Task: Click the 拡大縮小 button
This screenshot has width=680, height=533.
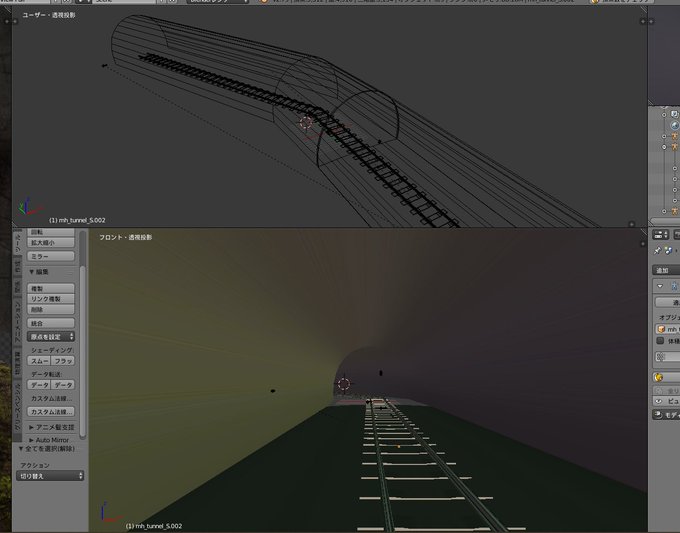Action: click(51, 243)
